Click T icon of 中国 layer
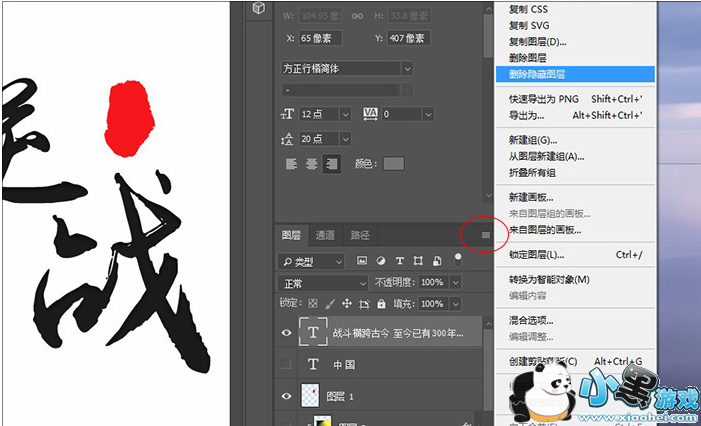This screenshot has width=701, height=426. tap(313, 365)
